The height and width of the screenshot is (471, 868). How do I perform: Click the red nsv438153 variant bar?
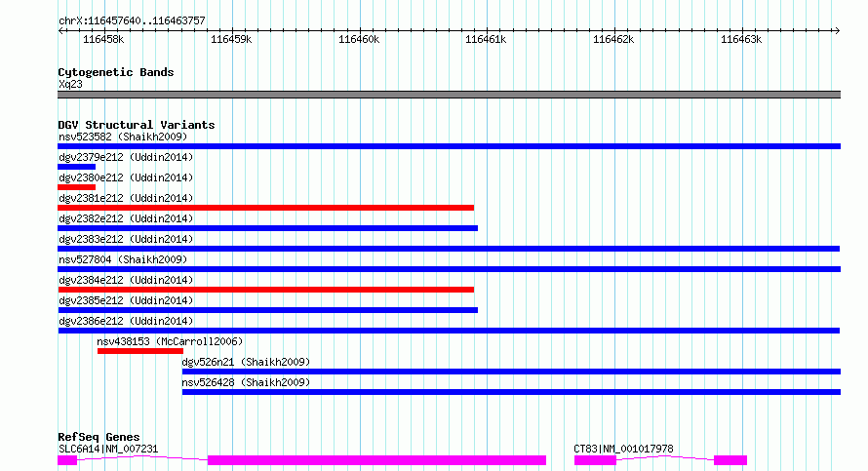[140, 351]
